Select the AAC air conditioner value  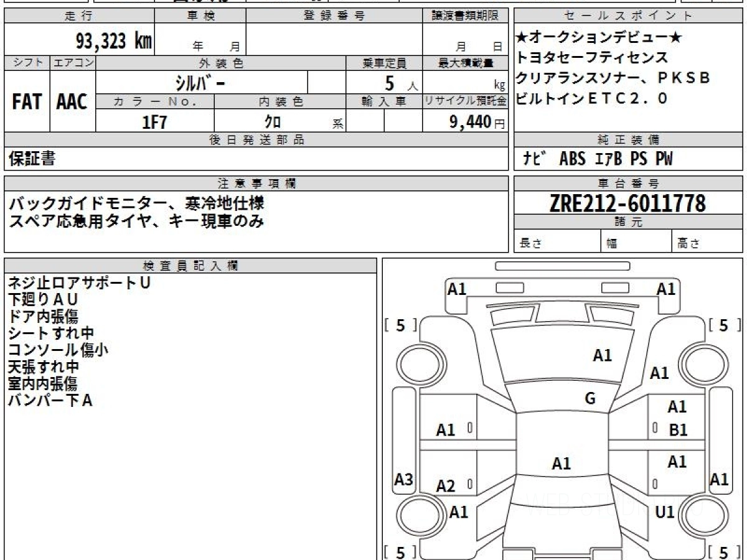[x=72, y=101]
